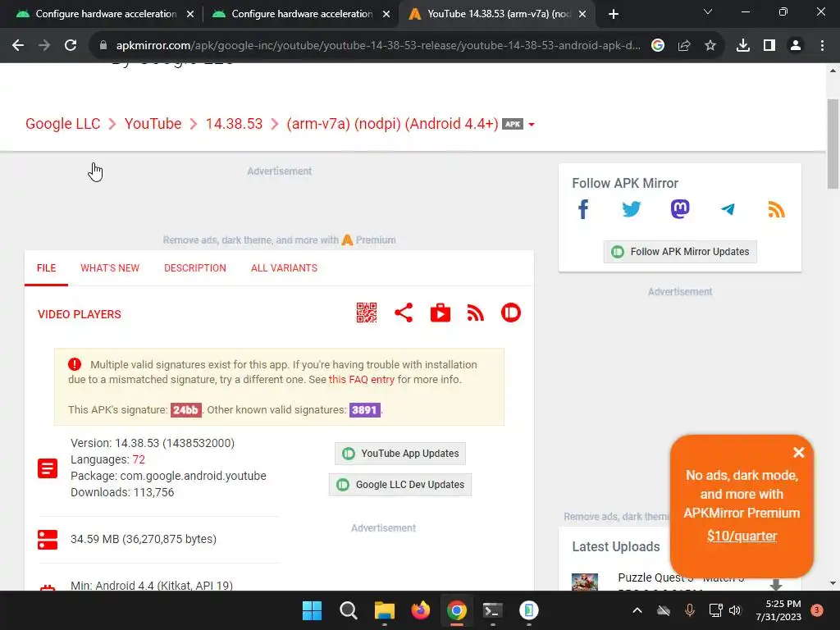Click the Google icon in address bar
Screen dimensions: 840x630
coord(658,46)
